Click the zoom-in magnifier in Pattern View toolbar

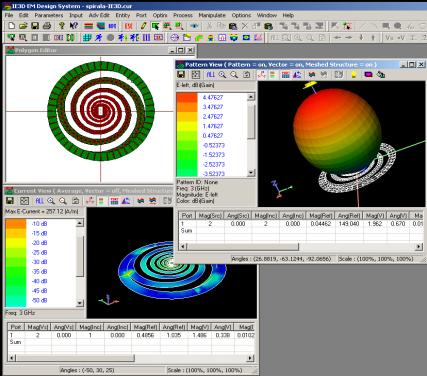click(x=222, y=74)
